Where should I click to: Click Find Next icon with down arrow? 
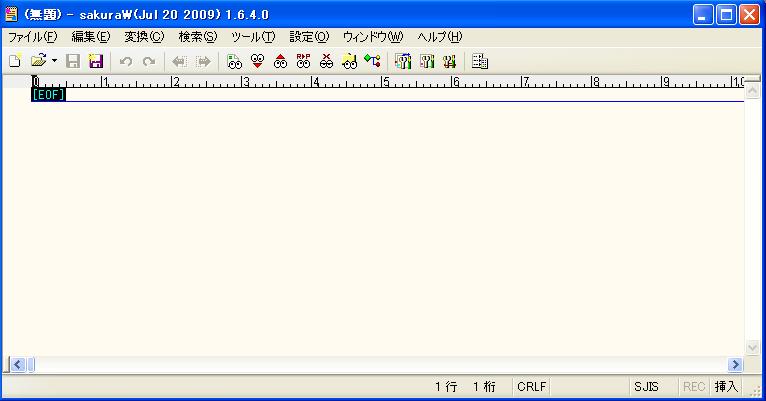pyautogui.click(x=257, y=61)
